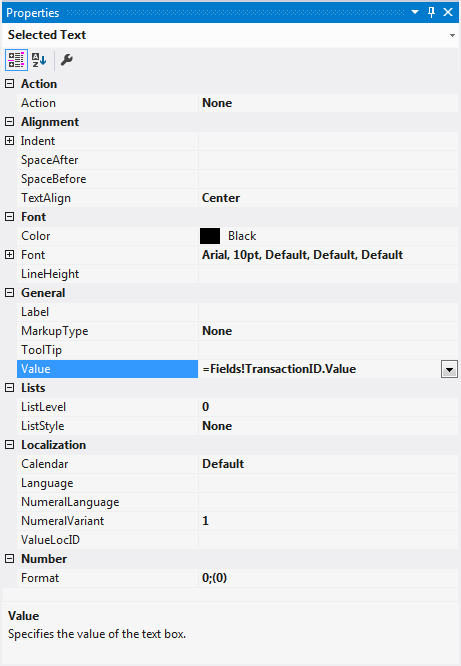Collapse the Number category
The height and width of the screenshot is (666, 461).
click(9, 559)
